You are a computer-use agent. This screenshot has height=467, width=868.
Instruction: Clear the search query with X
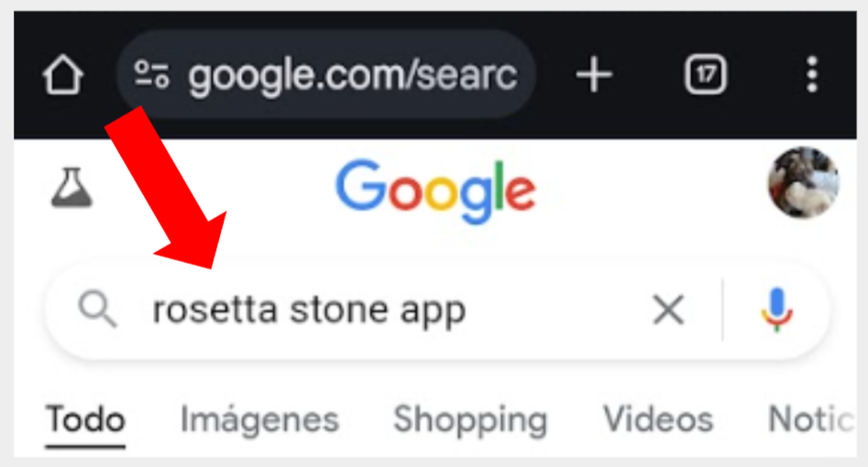(668, 311)
